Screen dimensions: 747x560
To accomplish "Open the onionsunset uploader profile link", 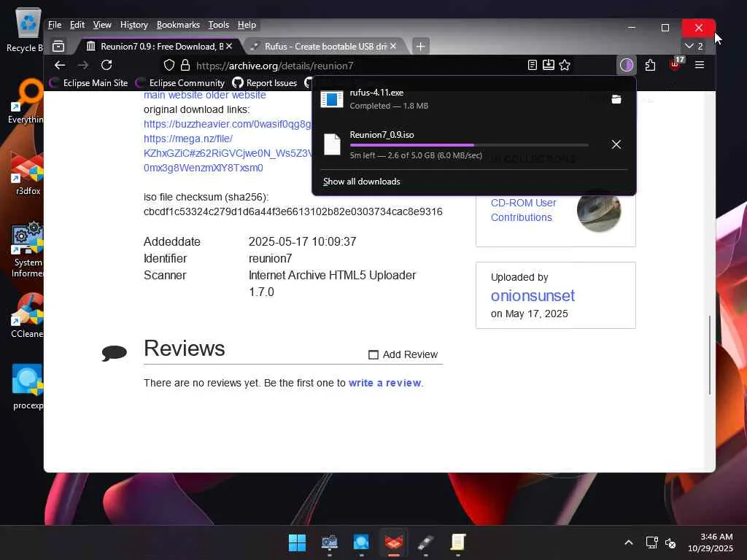I will pos(533,296).
